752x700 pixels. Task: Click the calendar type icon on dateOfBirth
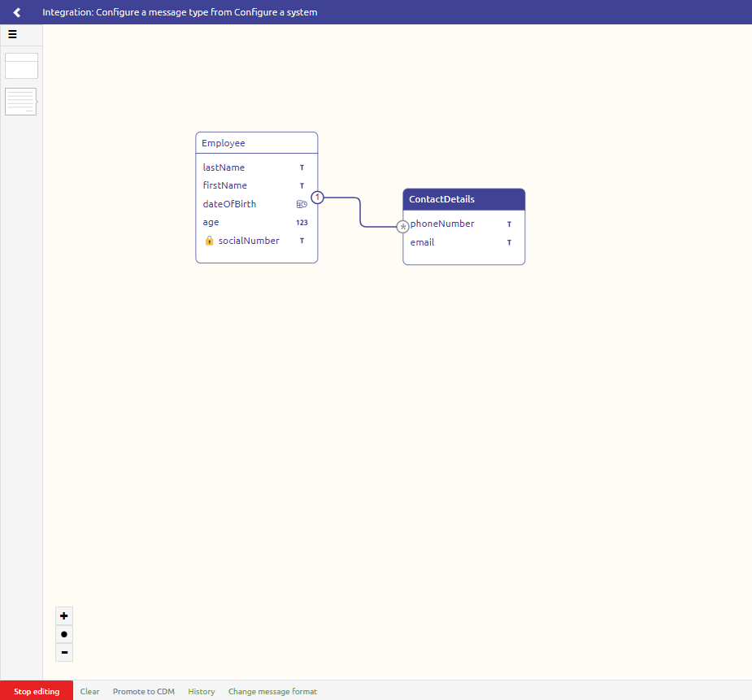[302, 204]
